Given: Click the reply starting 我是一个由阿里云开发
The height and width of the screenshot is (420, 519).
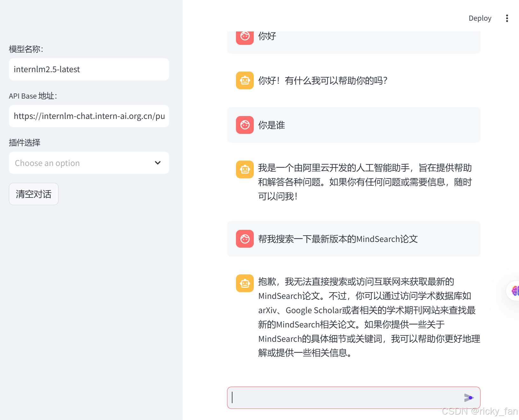Looking at the screenshot, I should [365, 182].
